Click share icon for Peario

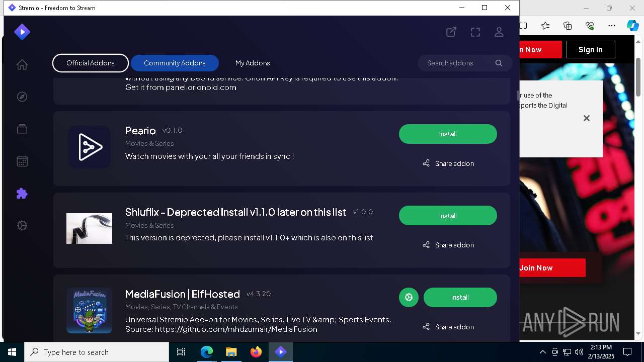(x=426, y=163)
